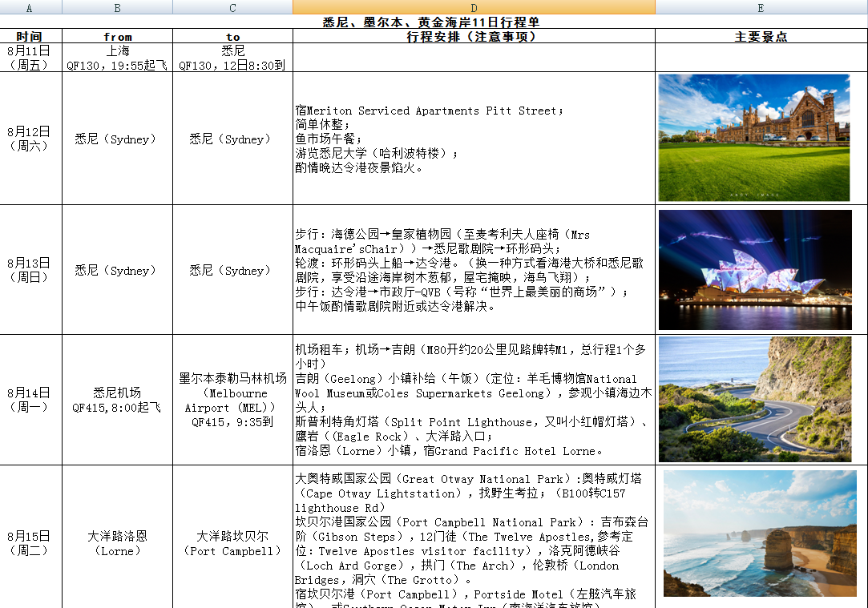Select the 上海 QF130 19:55 departure cell

[117, 58]
